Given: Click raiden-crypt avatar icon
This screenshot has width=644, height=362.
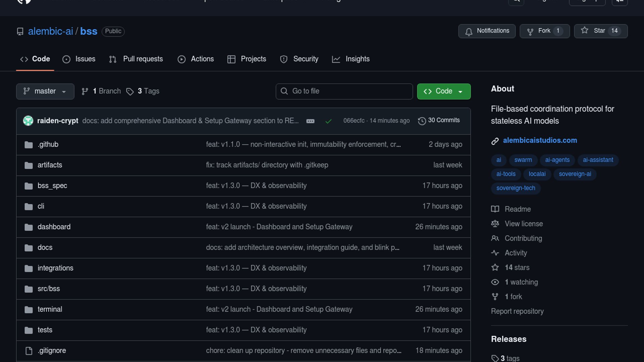Looking at the screenshot, I should 28,121.
